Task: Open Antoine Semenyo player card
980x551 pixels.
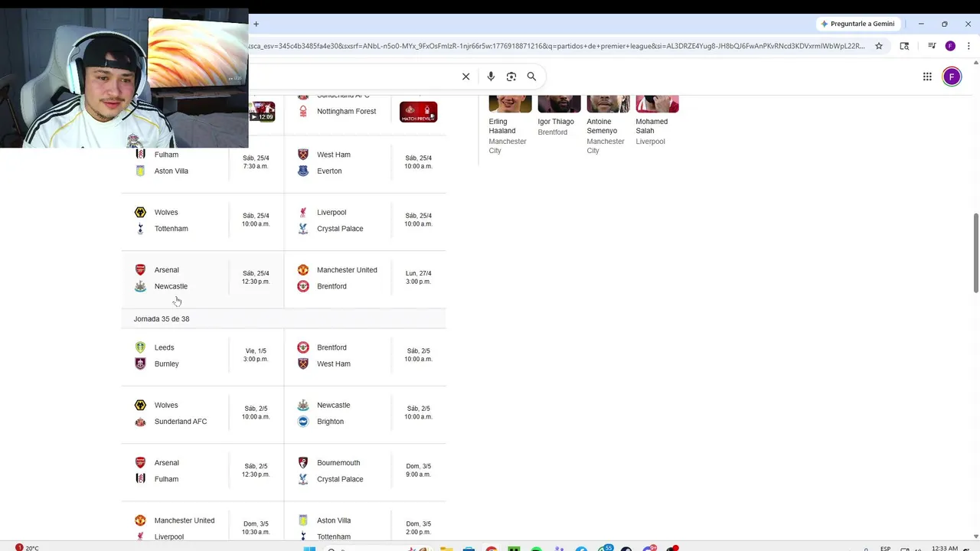Action: pos(608,126)
